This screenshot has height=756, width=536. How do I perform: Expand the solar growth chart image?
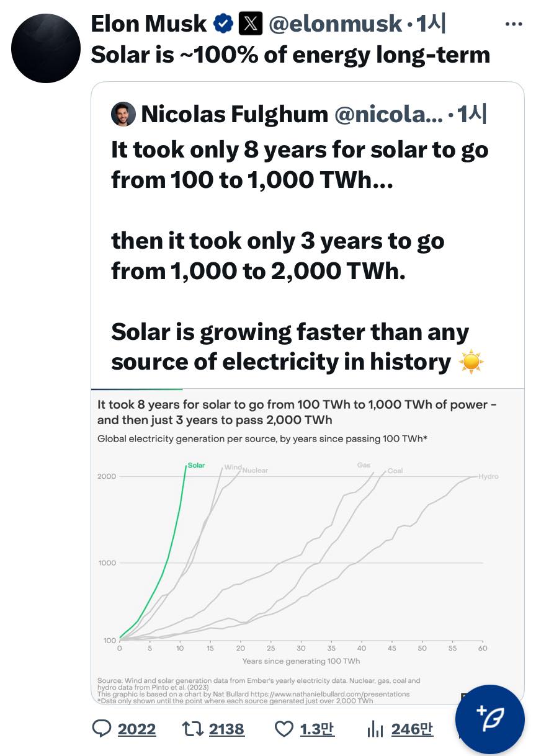(307, 546)
